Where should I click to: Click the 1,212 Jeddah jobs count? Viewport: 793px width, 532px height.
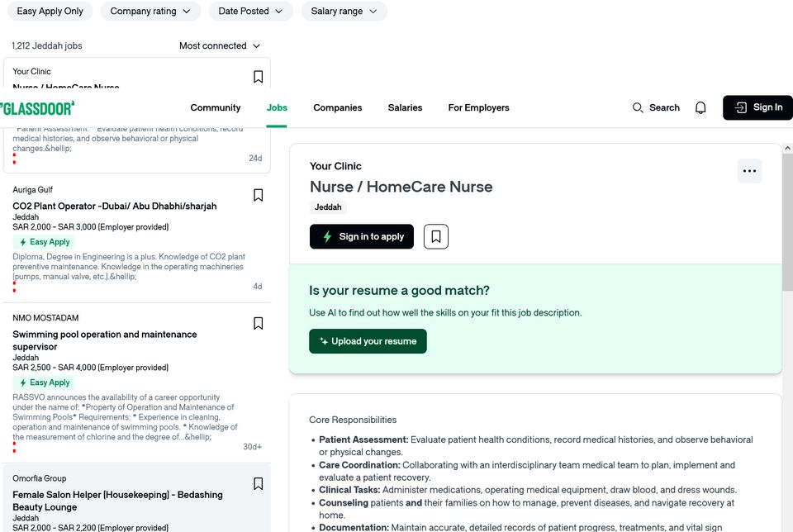(x=47, y=45)
